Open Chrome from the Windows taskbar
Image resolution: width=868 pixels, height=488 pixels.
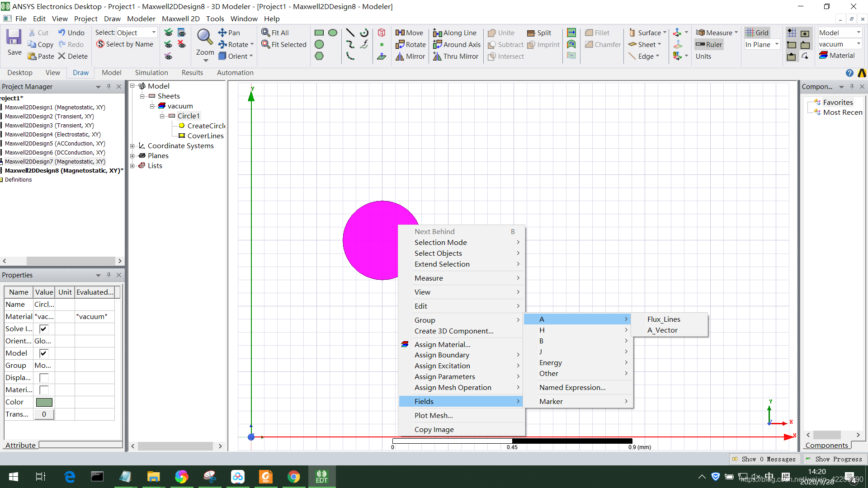(x=293, y=477)
